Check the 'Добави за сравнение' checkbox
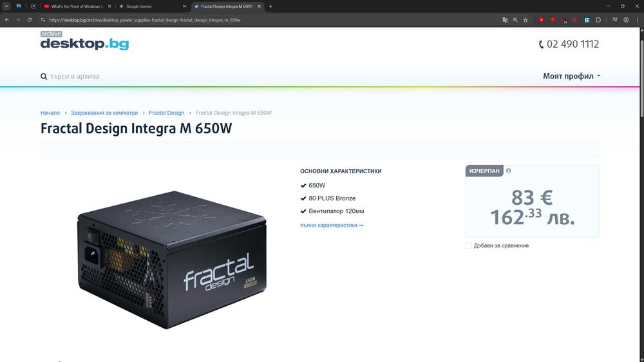 [x=469, y=245]
